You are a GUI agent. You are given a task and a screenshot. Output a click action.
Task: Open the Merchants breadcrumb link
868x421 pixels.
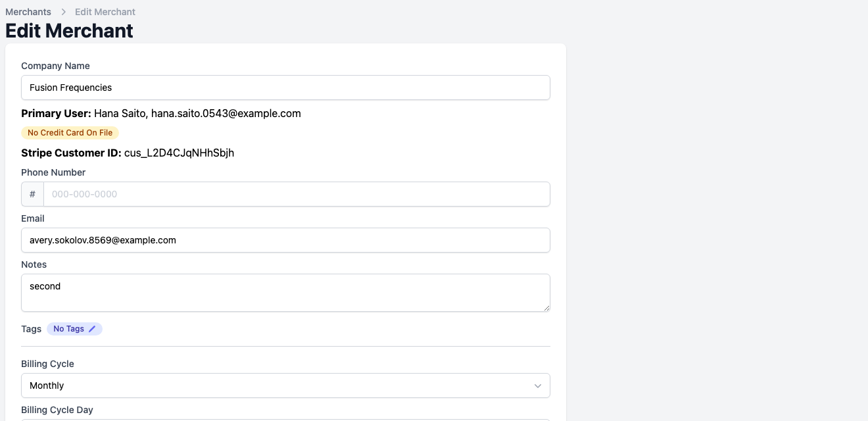coord(28,12)
